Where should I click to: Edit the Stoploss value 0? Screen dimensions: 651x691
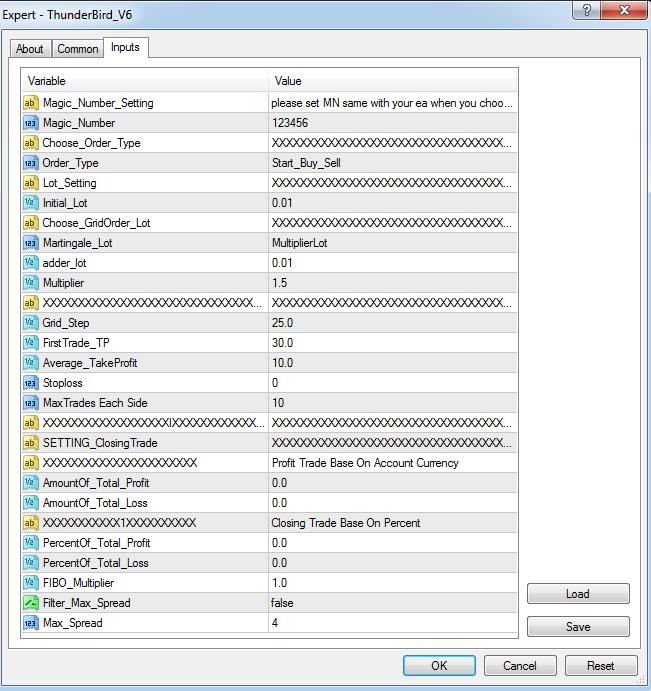pyautogui.click(x=393, y=383)
